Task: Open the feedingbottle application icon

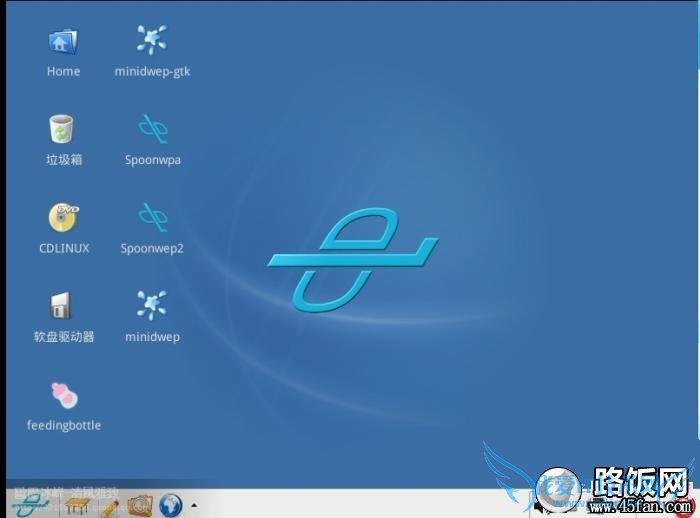Action: click(65, 396)
